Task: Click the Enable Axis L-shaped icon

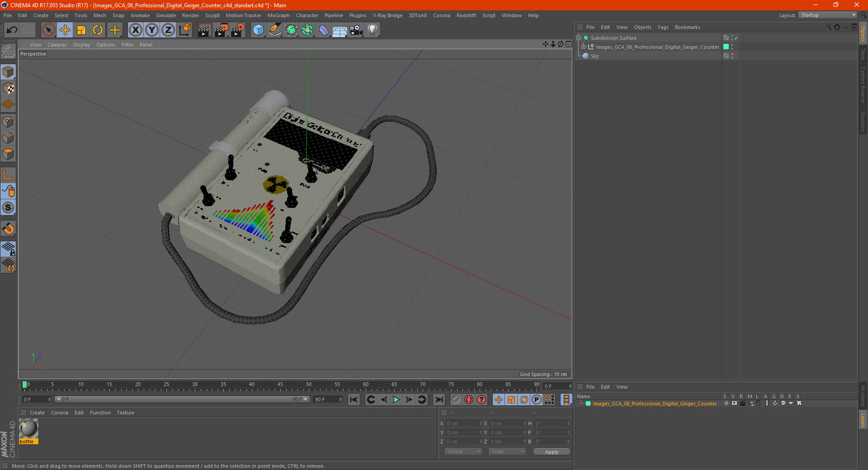Action: click(x=8, y=175)
